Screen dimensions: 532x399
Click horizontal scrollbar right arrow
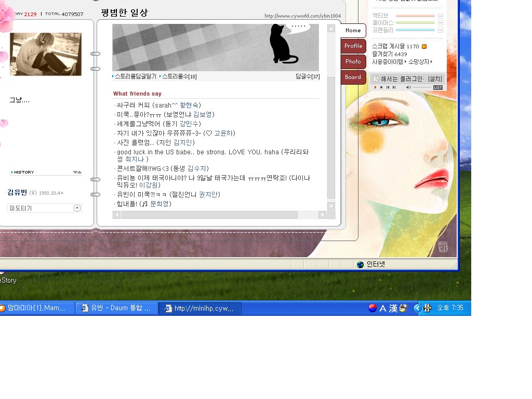[322, 215]
